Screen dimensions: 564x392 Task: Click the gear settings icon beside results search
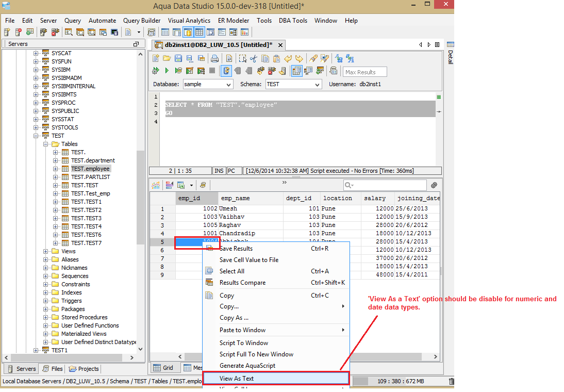(x=434, y=185)
